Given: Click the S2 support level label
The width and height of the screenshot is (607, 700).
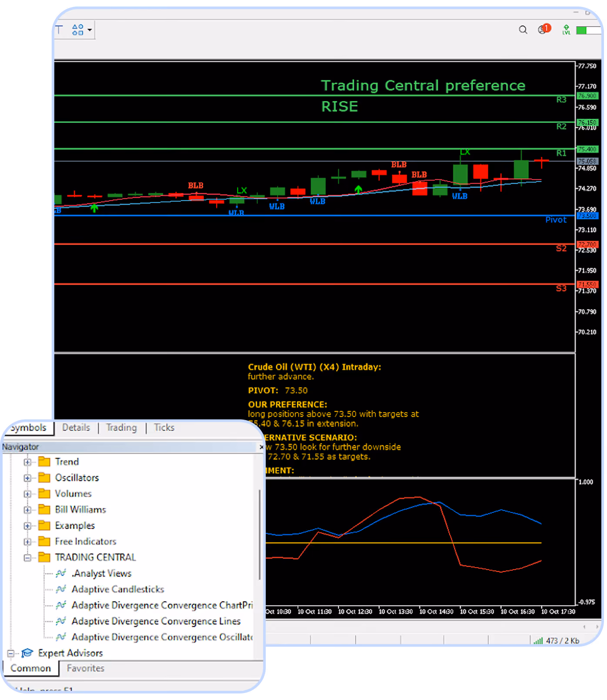Looking at the screenshot, I should [561, 248].
